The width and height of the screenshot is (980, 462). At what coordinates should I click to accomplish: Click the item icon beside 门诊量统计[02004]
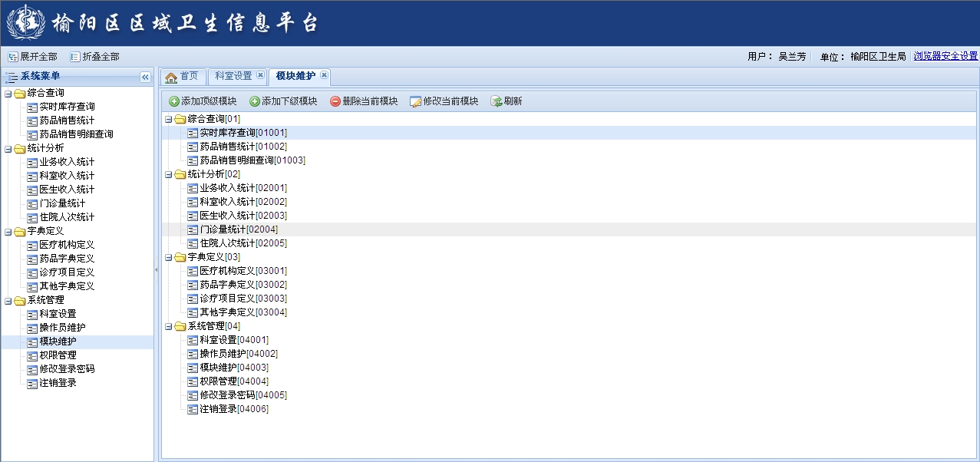[x=193, y=229]
